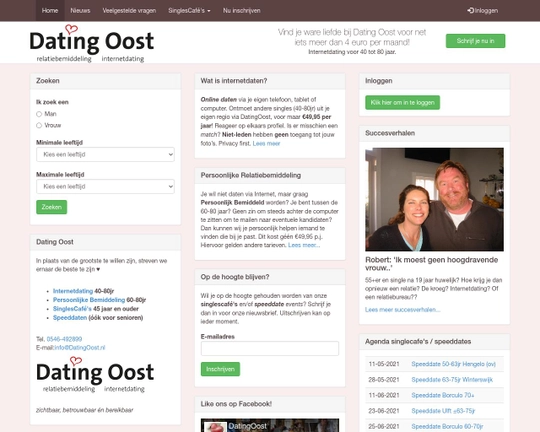Open the Maximale leeftijd dropdown
The width and height of the screenshot is (540, 432).
pos(105,186)
